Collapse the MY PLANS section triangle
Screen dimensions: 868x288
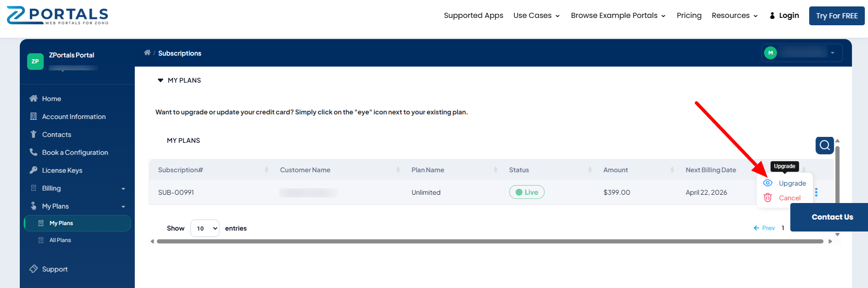click(161, 80)
